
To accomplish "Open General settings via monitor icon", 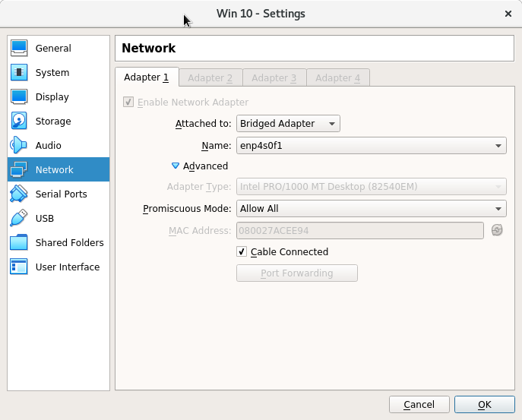I will (x=19, y=49).
